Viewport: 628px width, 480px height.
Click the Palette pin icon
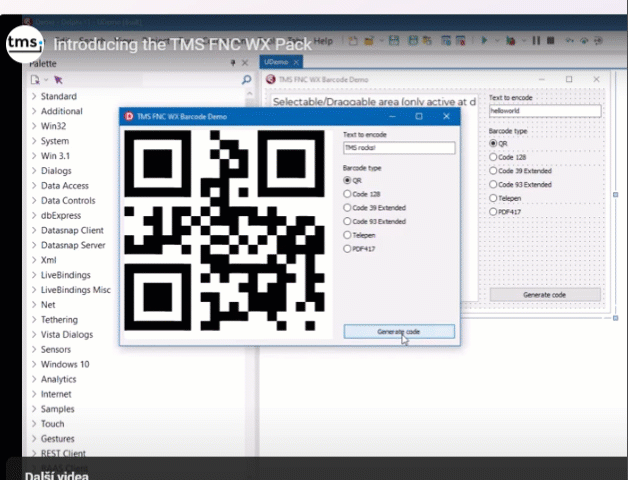233,63
